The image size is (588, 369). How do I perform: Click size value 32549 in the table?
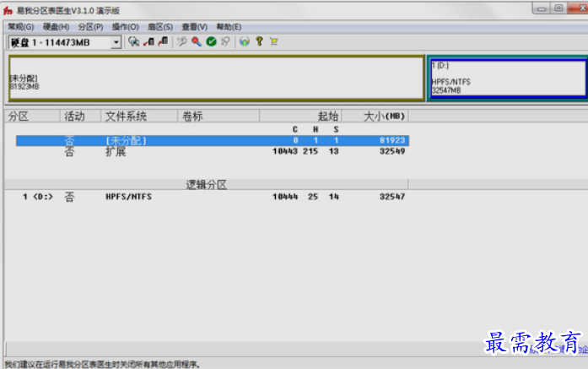392,151
